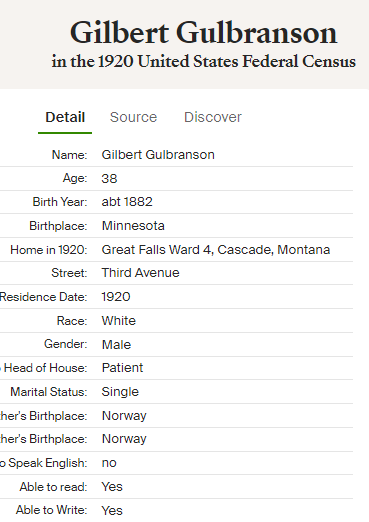Viewport: 369px width, 522px height.
Task: Click the 1920 United States Federal Census subtitle
Action: click(204, 62)
